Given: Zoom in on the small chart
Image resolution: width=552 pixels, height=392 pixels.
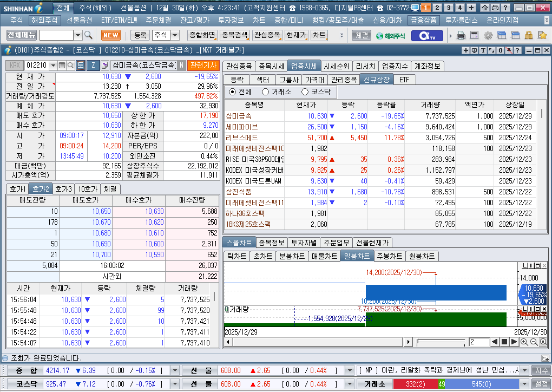Looking at the screenshot, I should pos(524,342).
